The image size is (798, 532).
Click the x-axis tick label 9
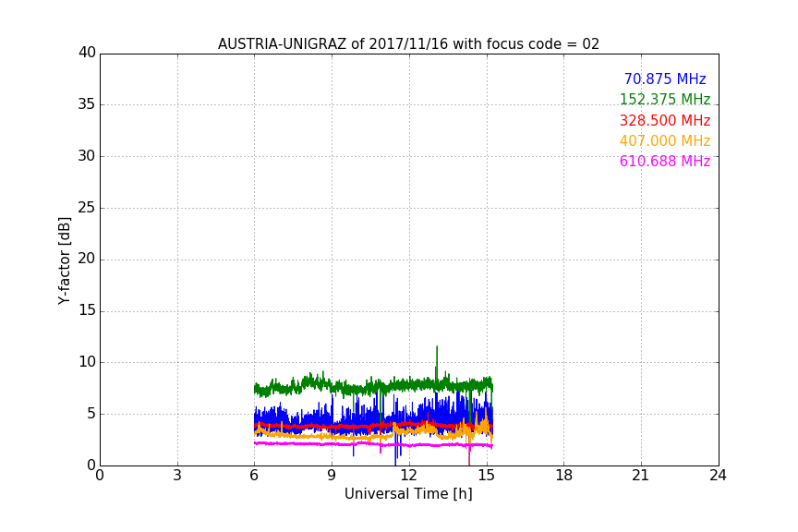(x=332, y=476)
